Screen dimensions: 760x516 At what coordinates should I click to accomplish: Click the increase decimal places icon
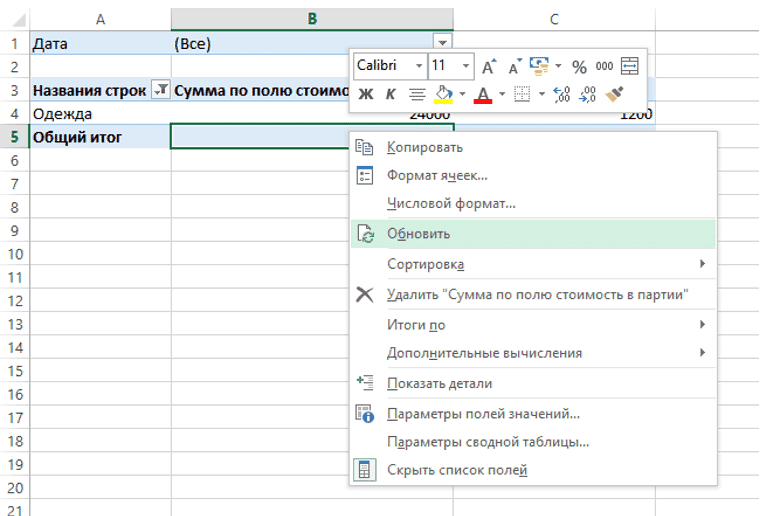tap(561, 95)
